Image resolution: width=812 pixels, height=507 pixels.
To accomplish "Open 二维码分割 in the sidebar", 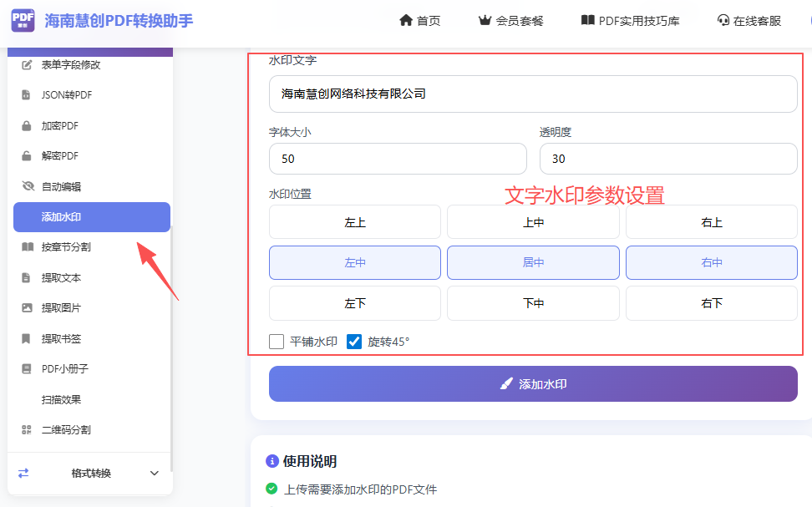I will pyautogui.click(x=92, y=429).
